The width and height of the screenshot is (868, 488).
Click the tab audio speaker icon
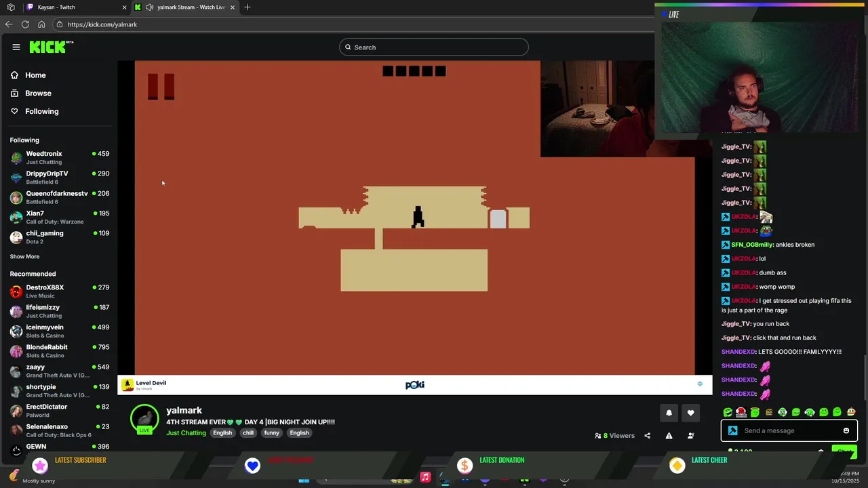(x=149, y=7)
